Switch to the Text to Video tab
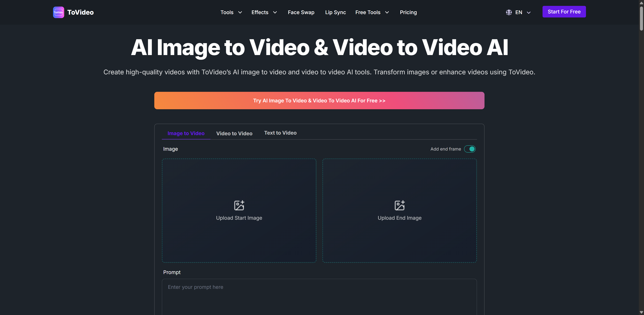This screenshot has width=644, height=315. pyautogui.click(x=280, y=133)
